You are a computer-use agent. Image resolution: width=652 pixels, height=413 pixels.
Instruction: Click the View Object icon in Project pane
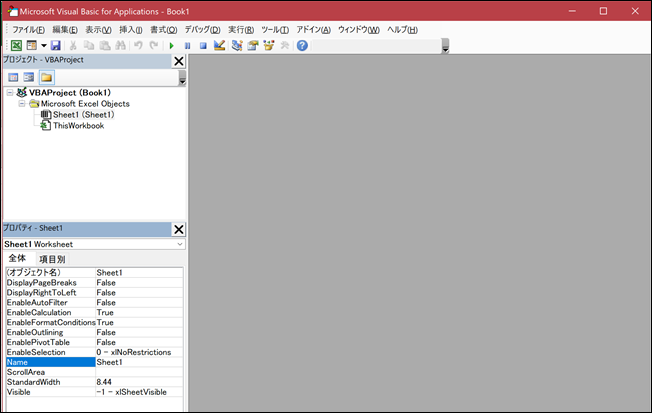point(29,77)
